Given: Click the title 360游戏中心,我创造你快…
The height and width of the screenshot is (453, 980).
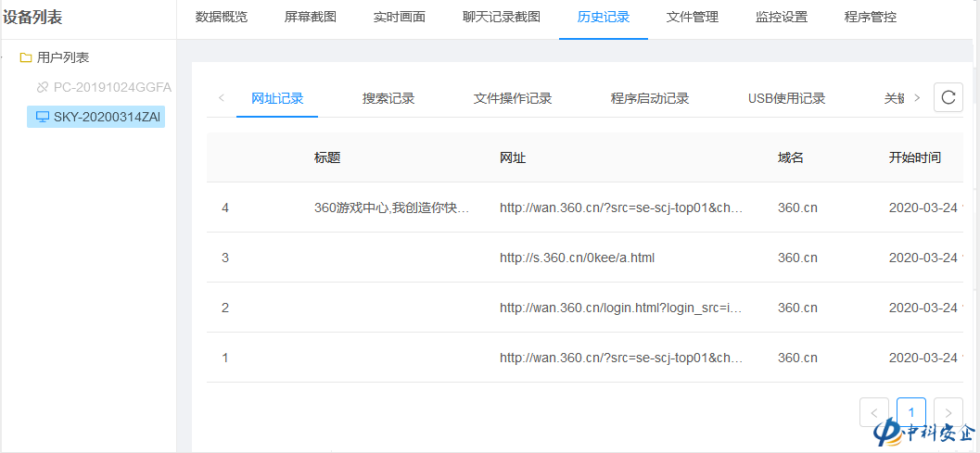Looking at the screenshot, I should tap(392, 208).
